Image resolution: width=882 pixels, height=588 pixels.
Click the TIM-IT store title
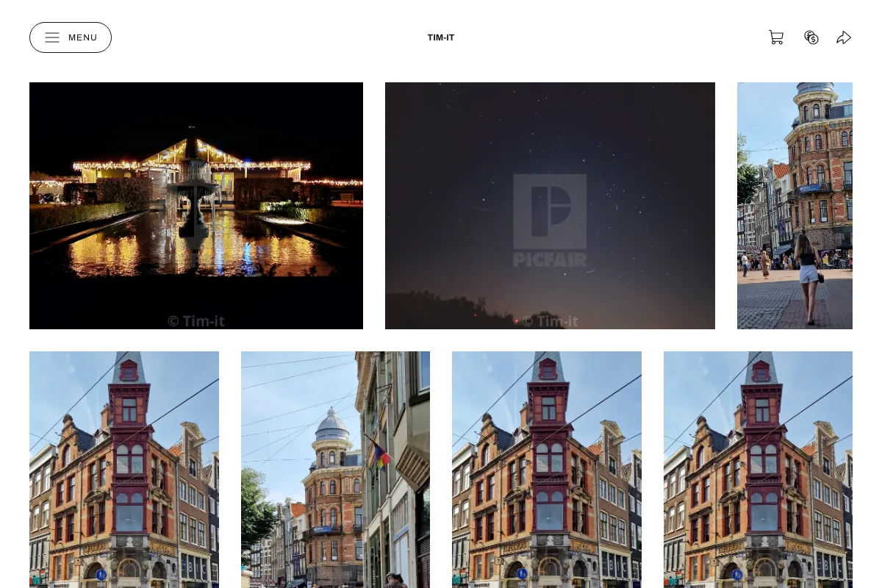(441, 37)
